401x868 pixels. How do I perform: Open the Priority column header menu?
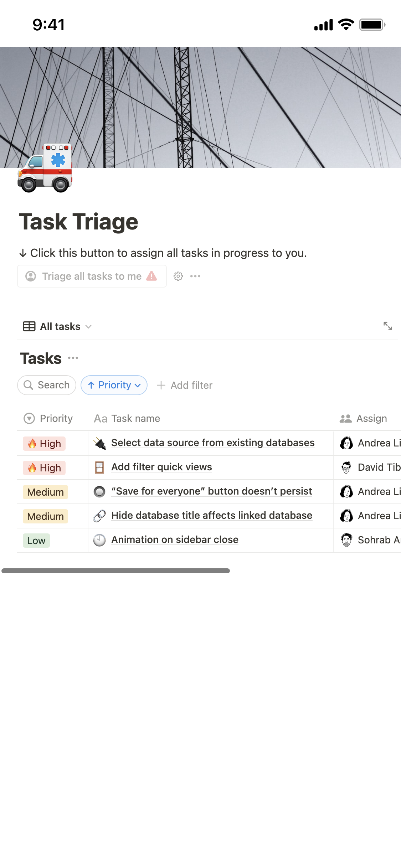[x=48, y=418]
